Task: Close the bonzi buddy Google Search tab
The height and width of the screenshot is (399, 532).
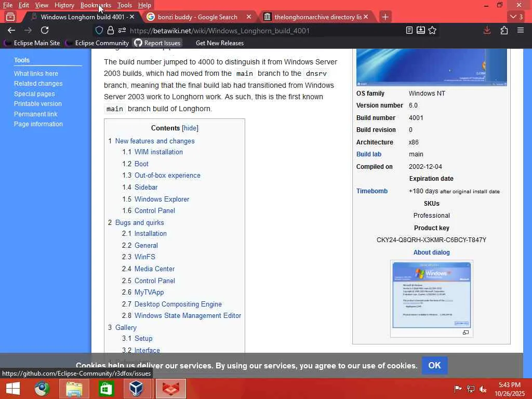Action: 249,17
